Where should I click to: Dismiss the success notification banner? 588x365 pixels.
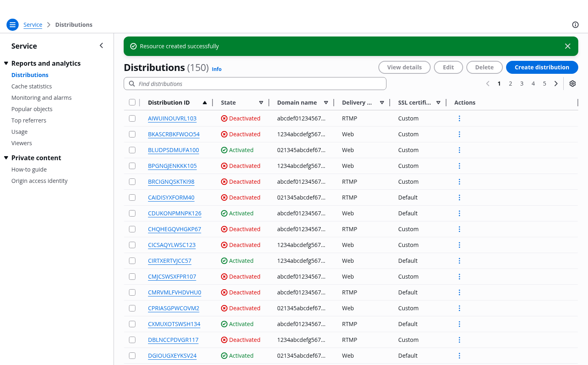click(567, 46)
